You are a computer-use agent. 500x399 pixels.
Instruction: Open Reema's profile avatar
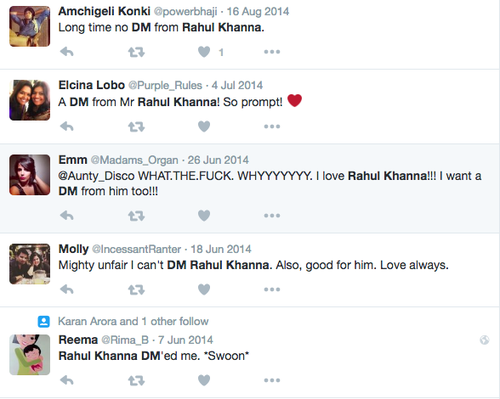pyautogui.click(x=30, y=355)
